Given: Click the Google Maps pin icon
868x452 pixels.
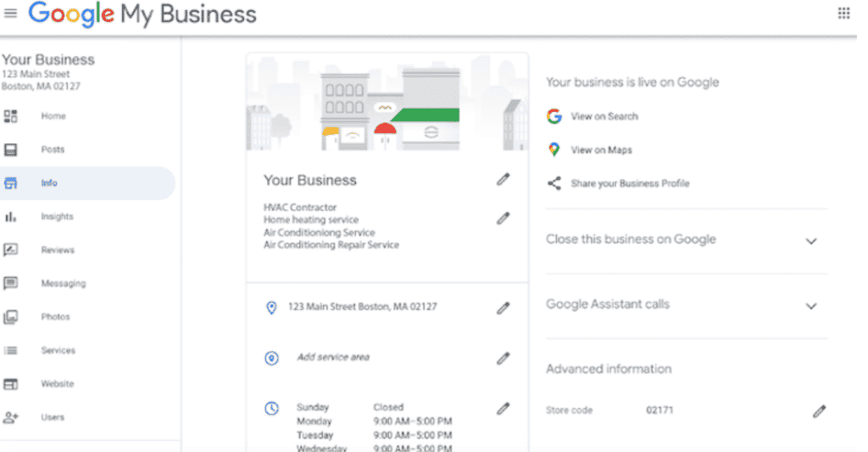Looking at the screenshot, I should pyautogui.click(x=554, y=149).
